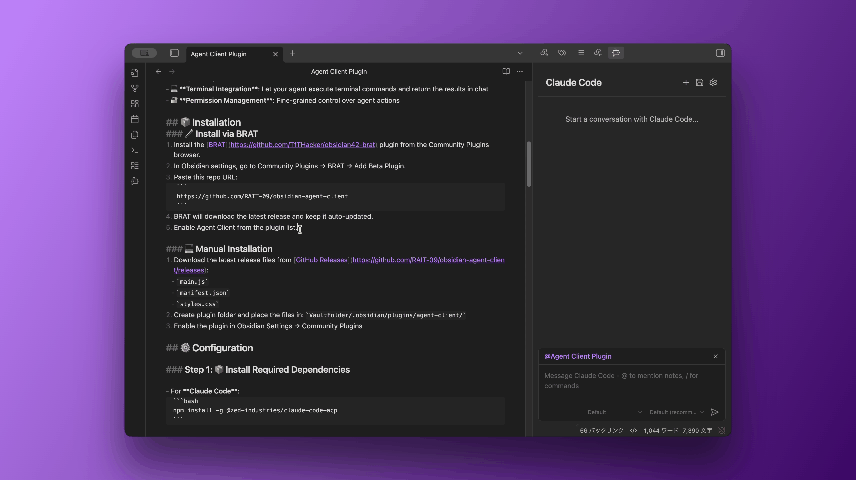
Task: Click the save/export chat icon
Action: point(699,83)
